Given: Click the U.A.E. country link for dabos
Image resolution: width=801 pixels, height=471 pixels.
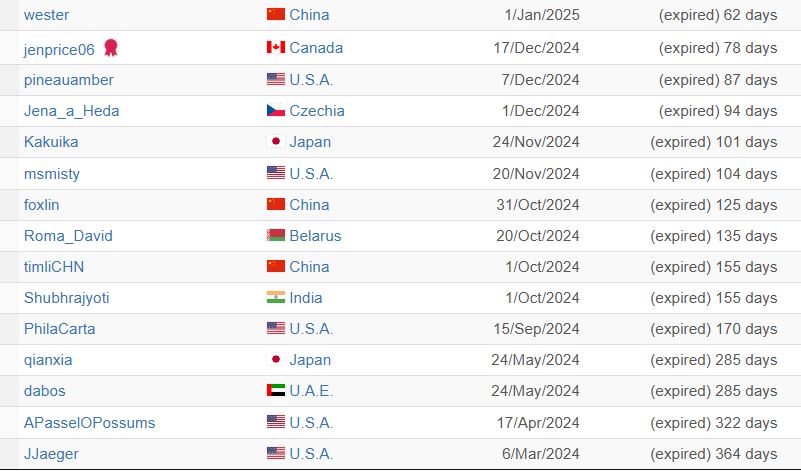Looking at the screenshot, I should tap(311, 391).
